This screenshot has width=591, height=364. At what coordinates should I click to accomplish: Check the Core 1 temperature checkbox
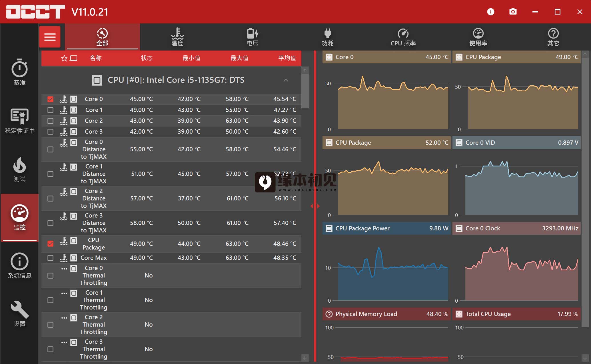coord(50,110)
